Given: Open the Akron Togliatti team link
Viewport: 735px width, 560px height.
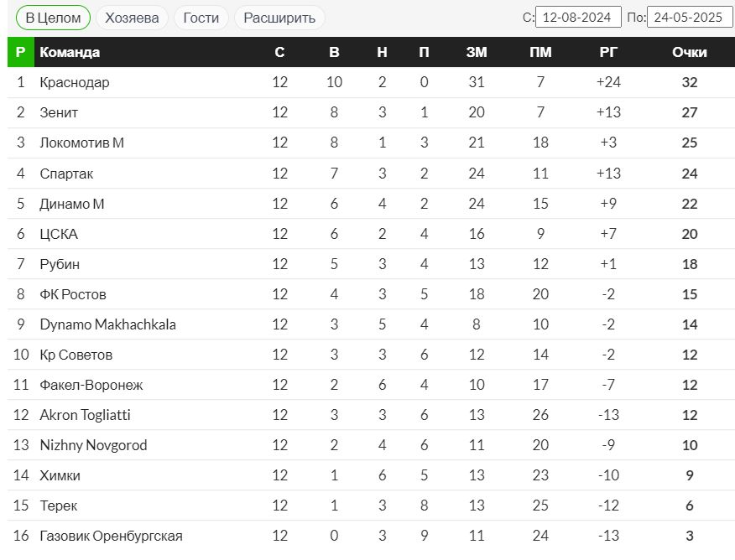Looking at the screenshot, I should pyautogui.click(x=86, y=415).
